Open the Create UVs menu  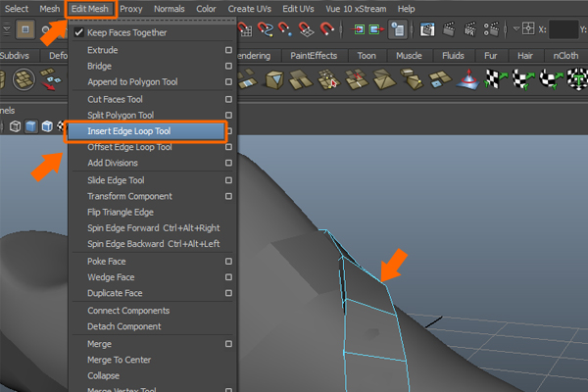[249, 9]
